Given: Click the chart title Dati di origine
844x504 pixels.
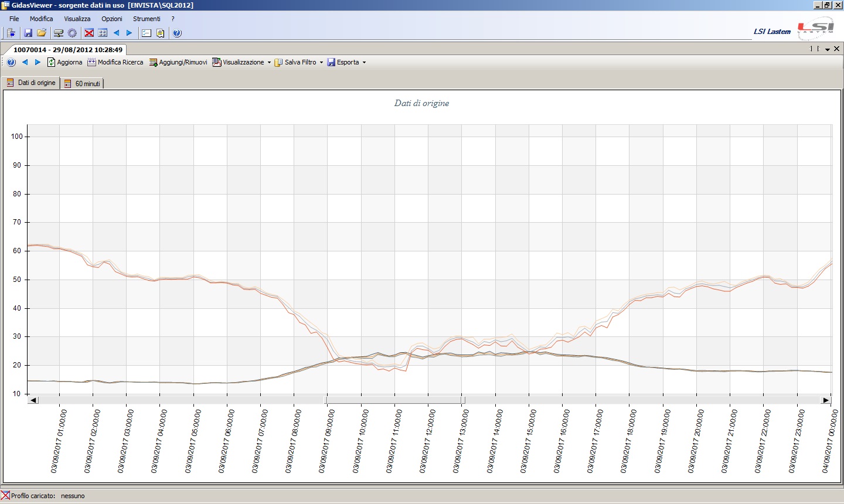Looking at the screenshot, I should [x=421, y=103].
